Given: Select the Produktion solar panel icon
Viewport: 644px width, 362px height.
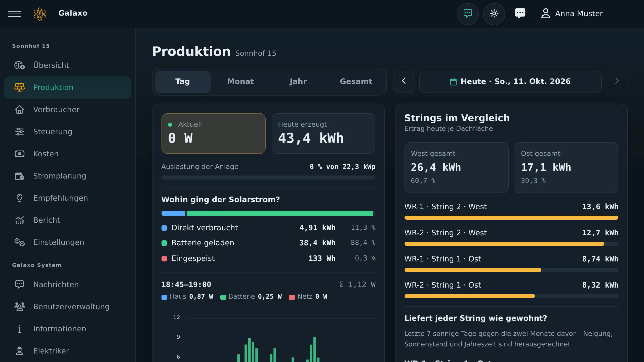Looking at the screenshot, I should (20, 87).
